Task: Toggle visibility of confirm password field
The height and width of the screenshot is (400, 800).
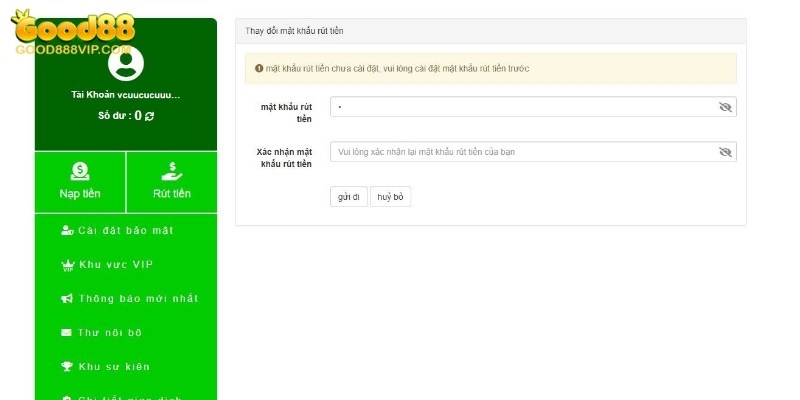Action: (x=725, y=152)
